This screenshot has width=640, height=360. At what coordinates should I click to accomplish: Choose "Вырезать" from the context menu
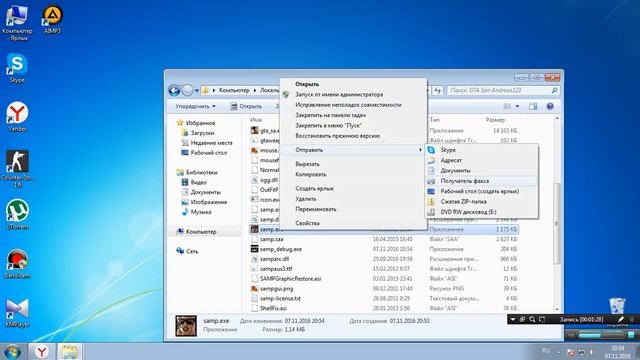pos(353,164)
